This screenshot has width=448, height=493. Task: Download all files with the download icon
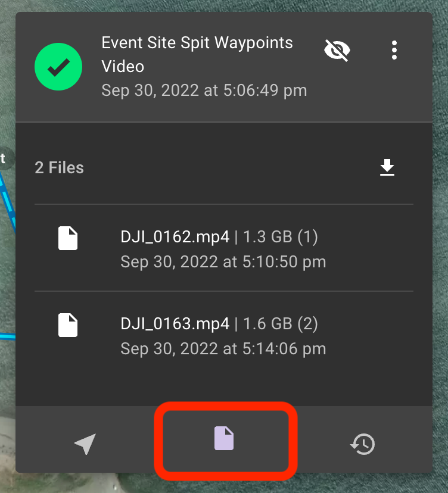point(387,167)
